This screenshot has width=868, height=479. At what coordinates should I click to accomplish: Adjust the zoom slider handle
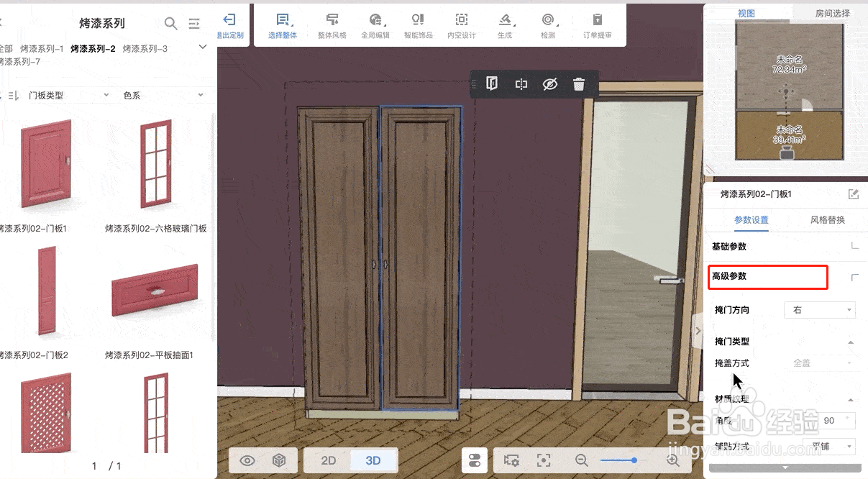click(634, 460)
